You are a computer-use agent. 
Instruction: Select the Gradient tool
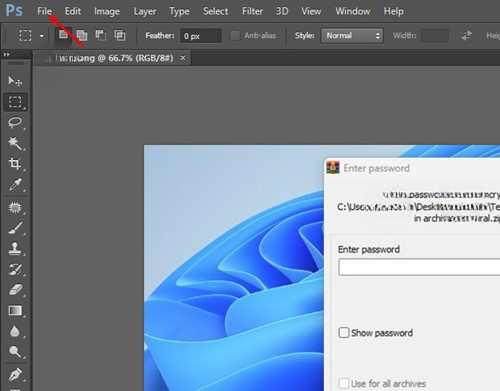15,311
